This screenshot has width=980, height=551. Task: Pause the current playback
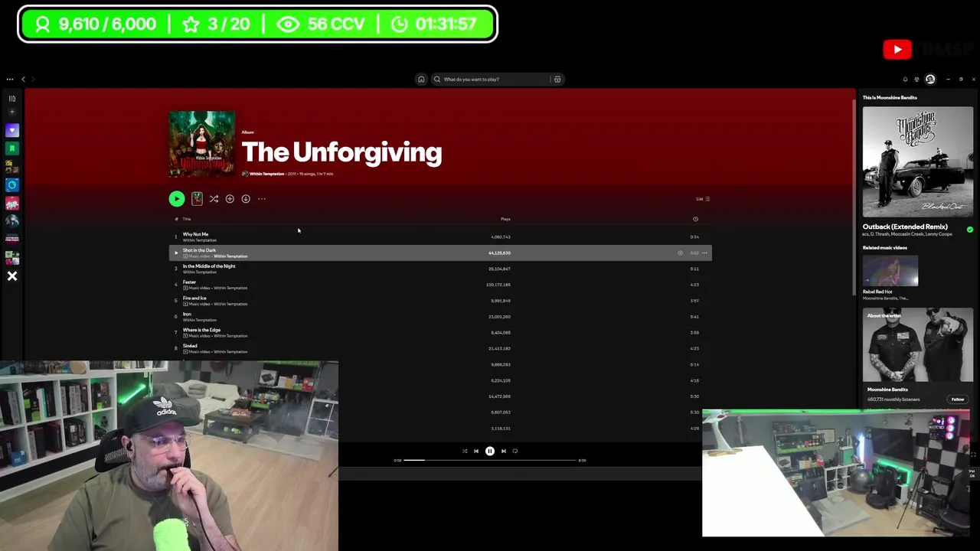coord(490,452)
